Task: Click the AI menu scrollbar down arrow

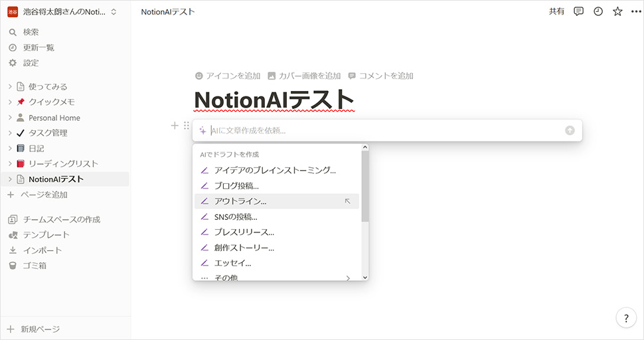Action: pos(365,278)
